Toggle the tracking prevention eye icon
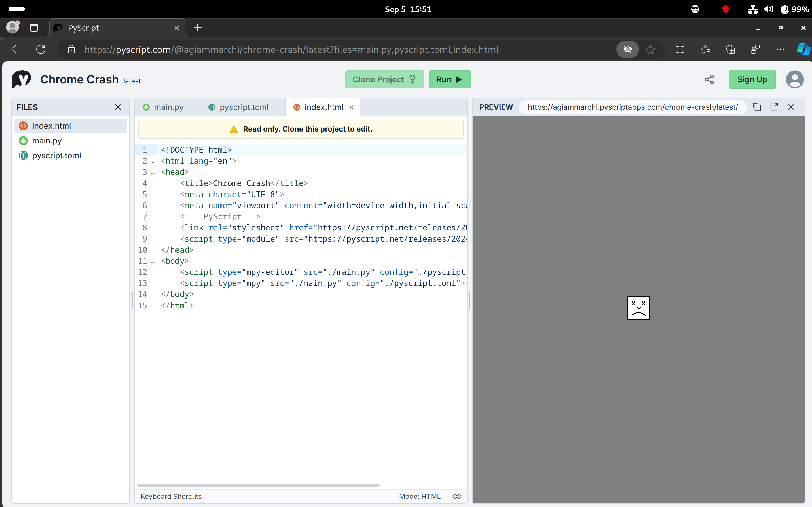The image size is (812, 507). point(627,50)
